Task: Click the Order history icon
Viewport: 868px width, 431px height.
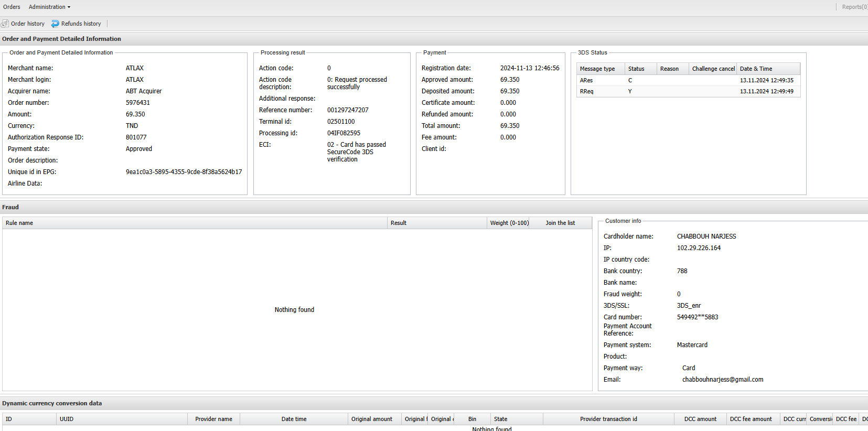Action: (5, 24)
